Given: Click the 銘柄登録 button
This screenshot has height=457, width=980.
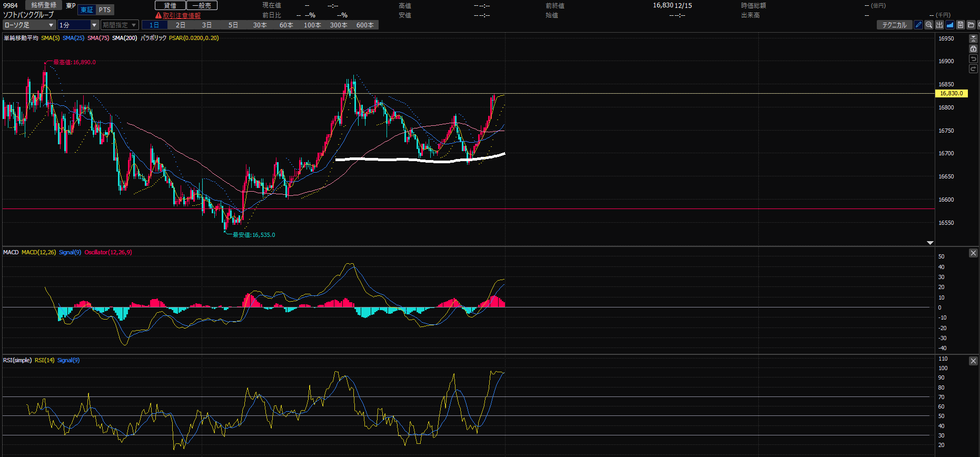Looking at the screenshot, I should pyautogui.click(x=44, y=5).
